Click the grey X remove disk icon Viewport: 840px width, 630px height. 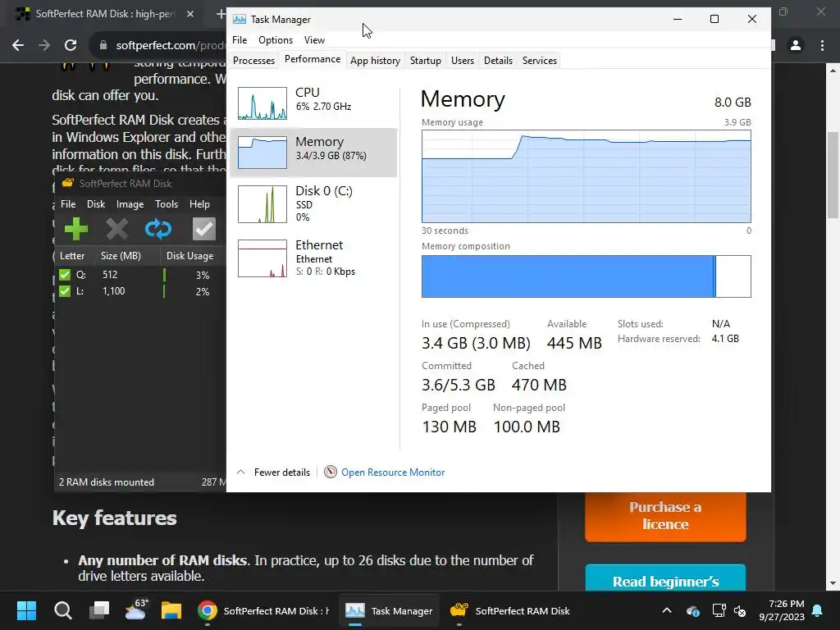pyautogui.click(x=116, y=230)
